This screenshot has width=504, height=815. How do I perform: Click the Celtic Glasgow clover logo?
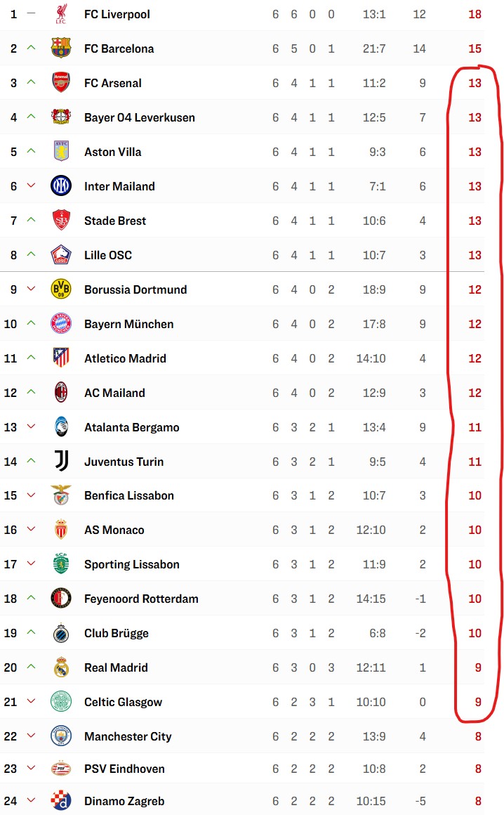(x=61, y=702)
